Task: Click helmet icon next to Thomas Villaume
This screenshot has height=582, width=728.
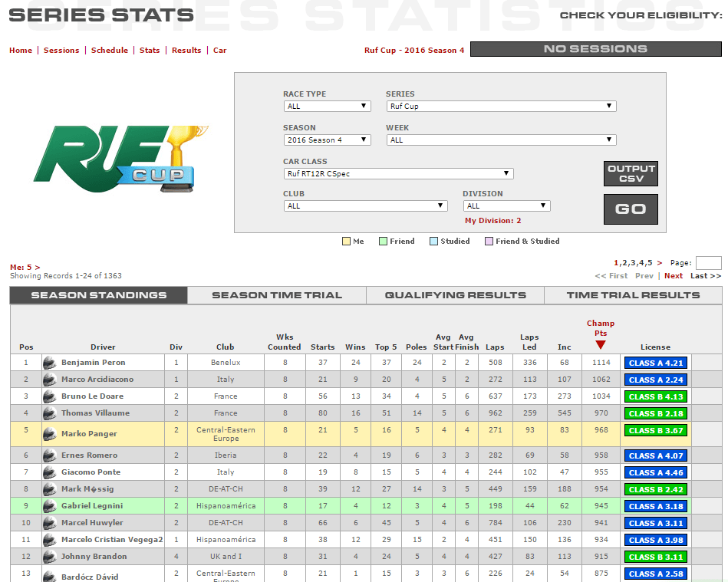Action: tap(49, 413)
